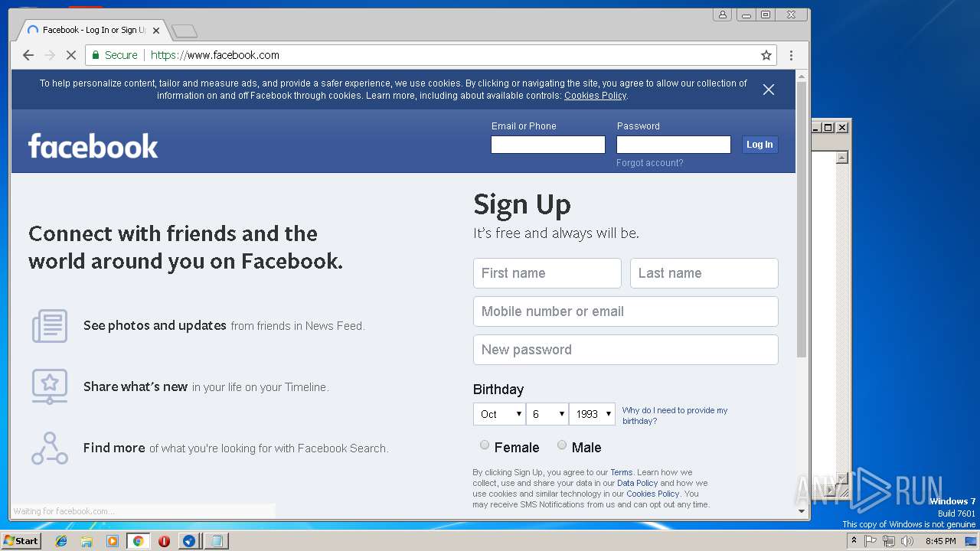Image resolution: width=980 pixels, height=551 pixels.
Task: Launch the media player taskbar icon
Action: coord(113,541)
